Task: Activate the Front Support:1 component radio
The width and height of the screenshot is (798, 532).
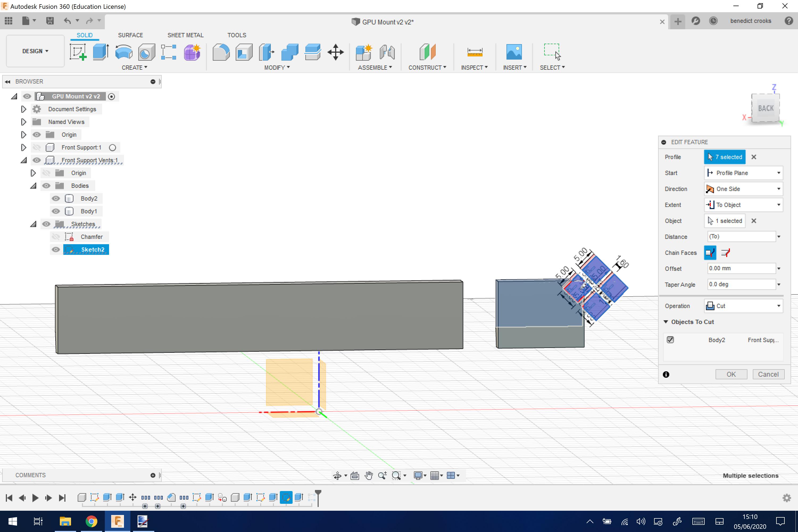Action: [113, 148]
